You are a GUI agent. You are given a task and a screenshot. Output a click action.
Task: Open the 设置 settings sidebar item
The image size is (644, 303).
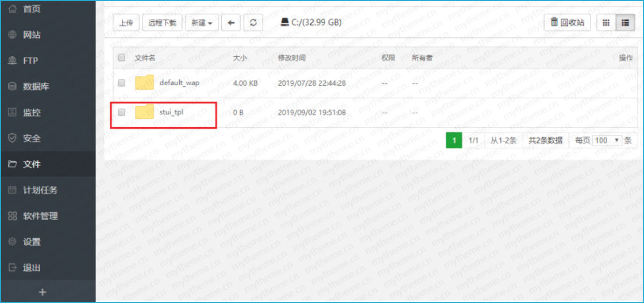(x=48, y=242)
